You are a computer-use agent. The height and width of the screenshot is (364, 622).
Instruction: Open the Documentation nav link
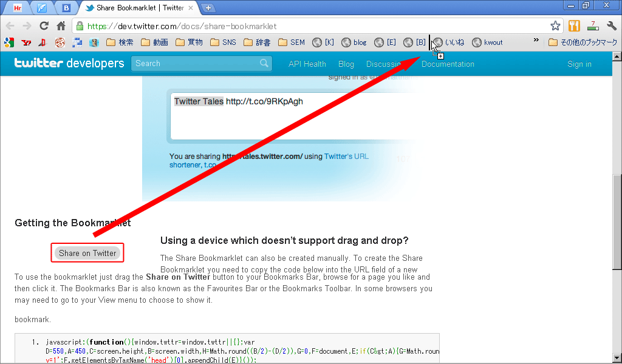tap(448, 64)
